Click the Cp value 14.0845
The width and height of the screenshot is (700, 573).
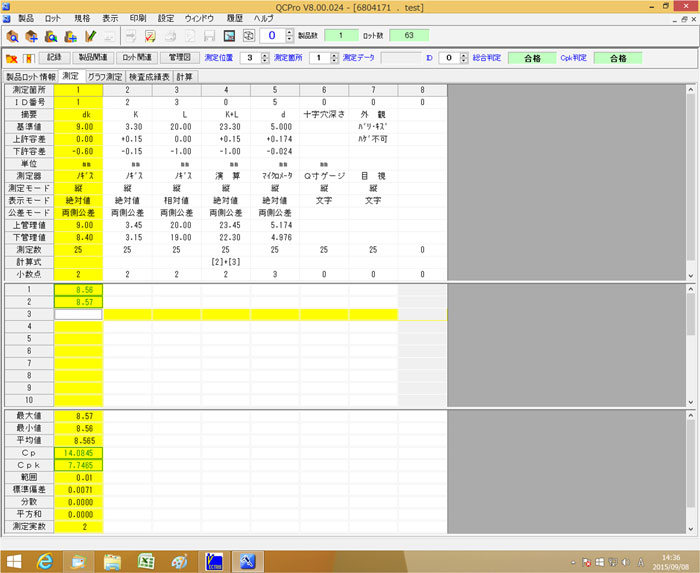[x=78, y=453]
